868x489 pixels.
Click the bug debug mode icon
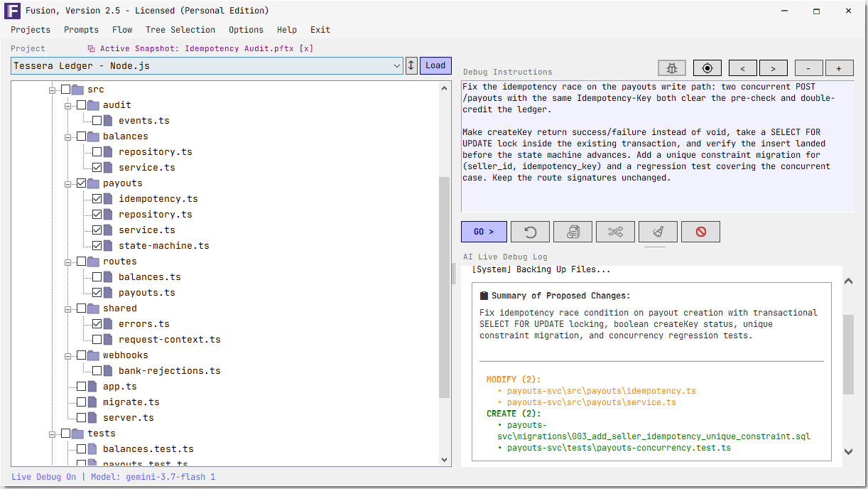(x=672, y=68)
